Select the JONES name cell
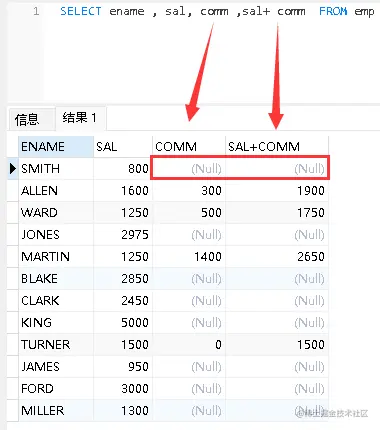 (56, 235)
